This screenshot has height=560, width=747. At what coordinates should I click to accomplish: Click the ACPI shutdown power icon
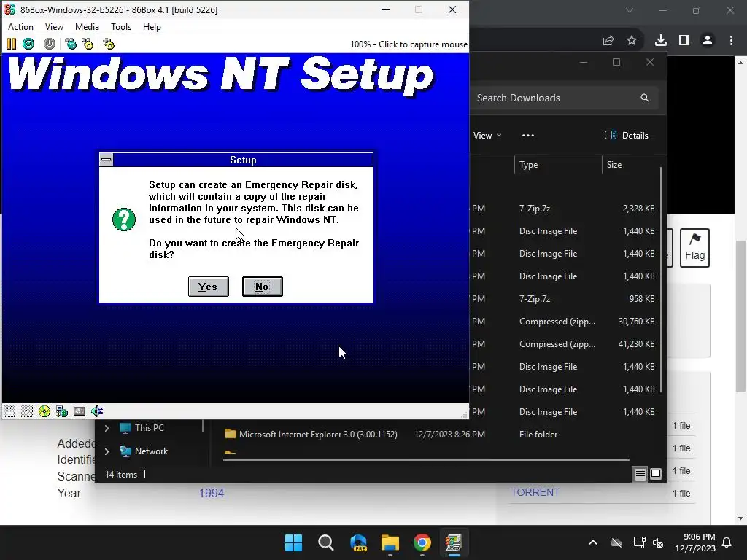pyautogui.click(x=50, y=44)
